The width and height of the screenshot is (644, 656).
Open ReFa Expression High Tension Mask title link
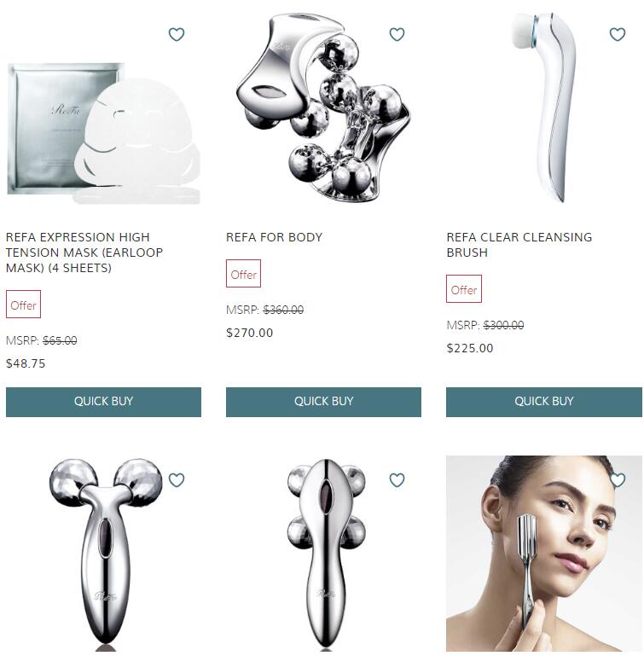click(x=84, y=253)
